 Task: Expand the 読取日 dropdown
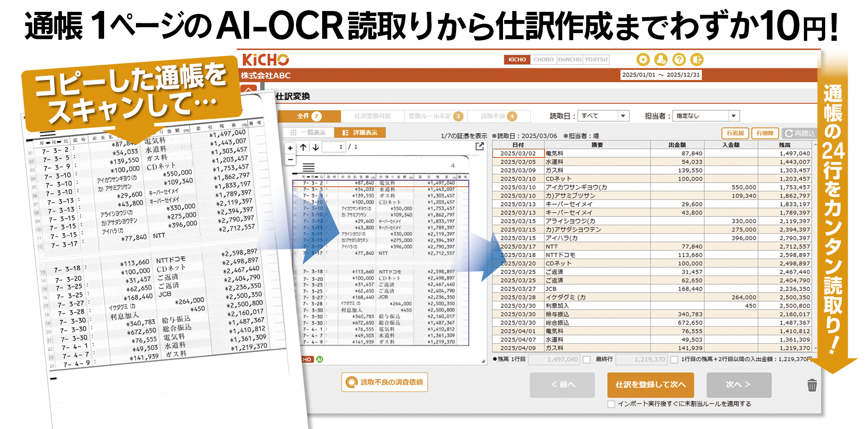[x=623, y=116]
